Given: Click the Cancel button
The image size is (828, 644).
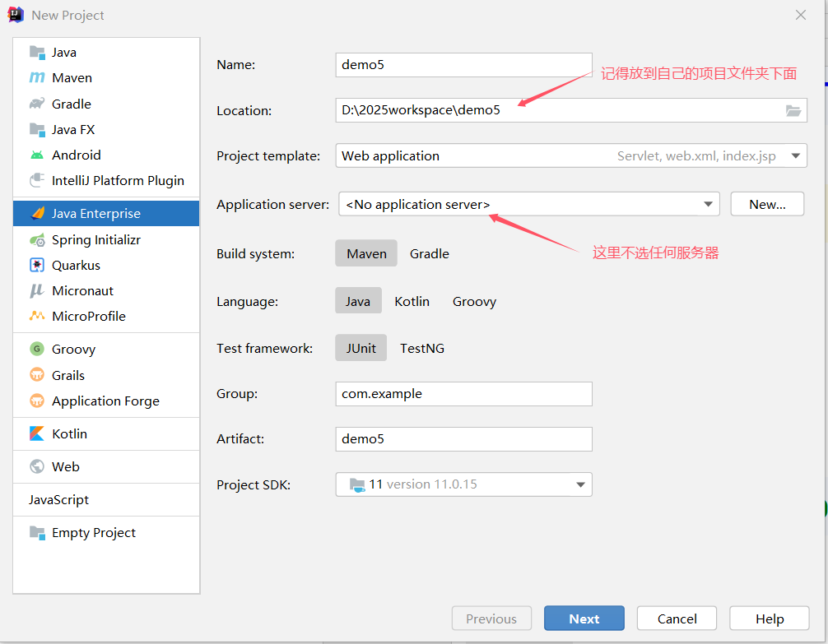Looking at the screenshot, I should click(x=677, y=619).
